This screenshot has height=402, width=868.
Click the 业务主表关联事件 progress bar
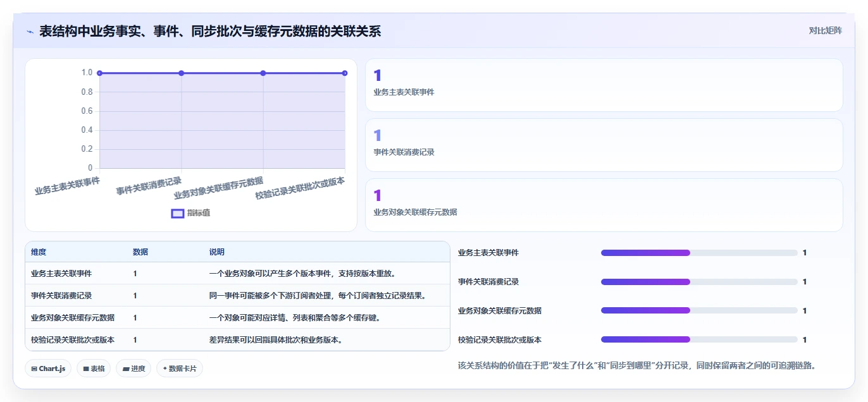coord(699,253)
